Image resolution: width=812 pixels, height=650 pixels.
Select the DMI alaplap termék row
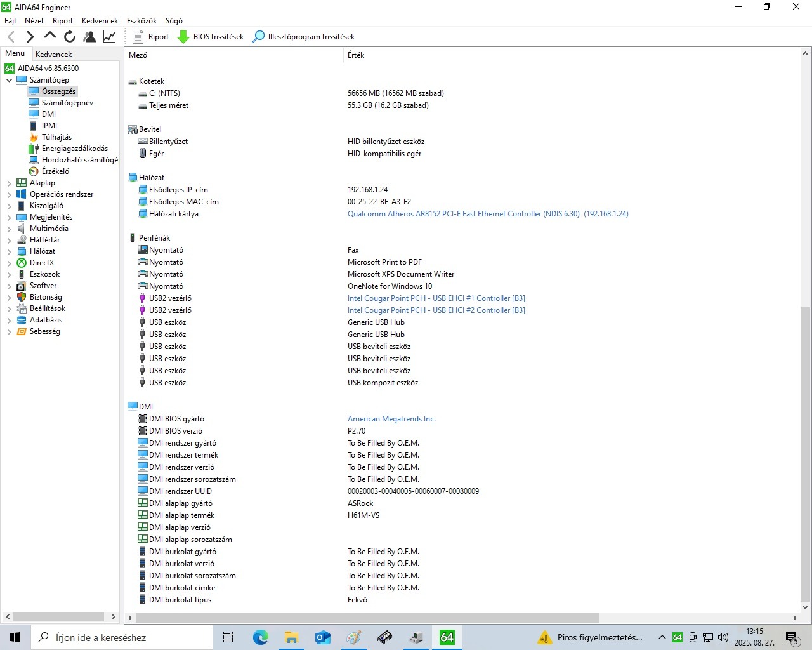pos(462,515)
